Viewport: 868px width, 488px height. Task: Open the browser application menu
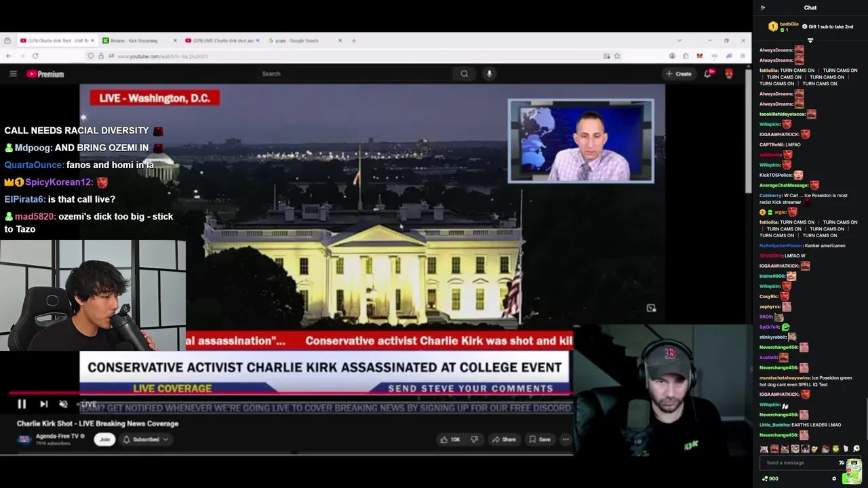pyautogui.click(x=743, y=56)
